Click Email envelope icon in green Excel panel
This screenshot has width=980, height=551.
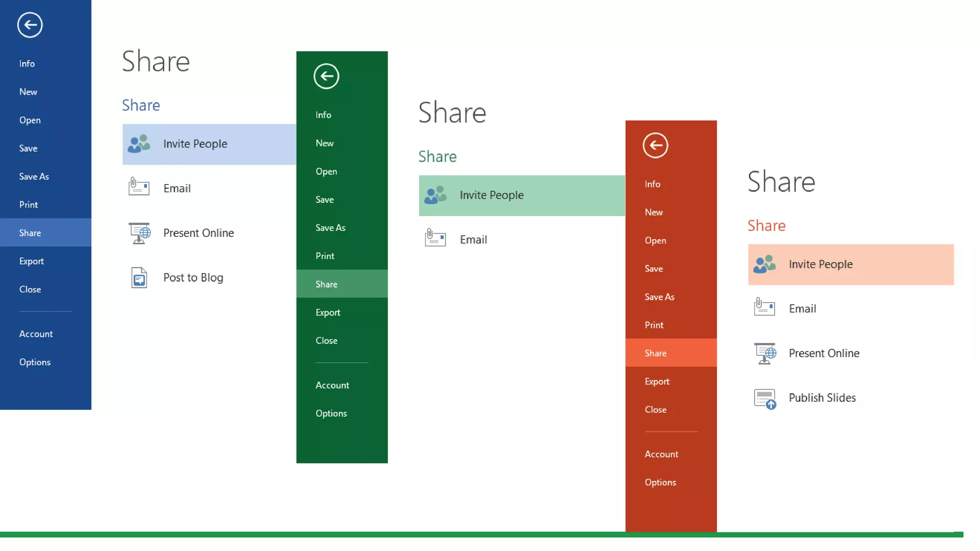tap(435, 238)
